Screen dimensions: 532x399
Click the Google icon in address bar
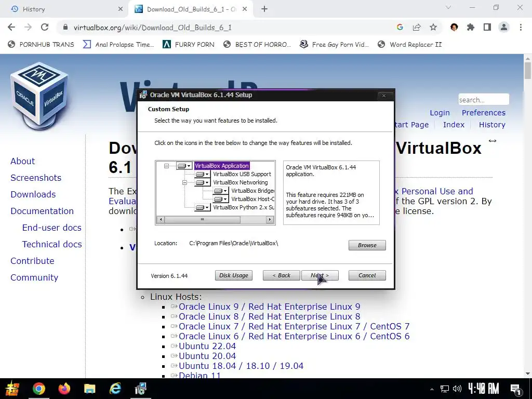400,28
